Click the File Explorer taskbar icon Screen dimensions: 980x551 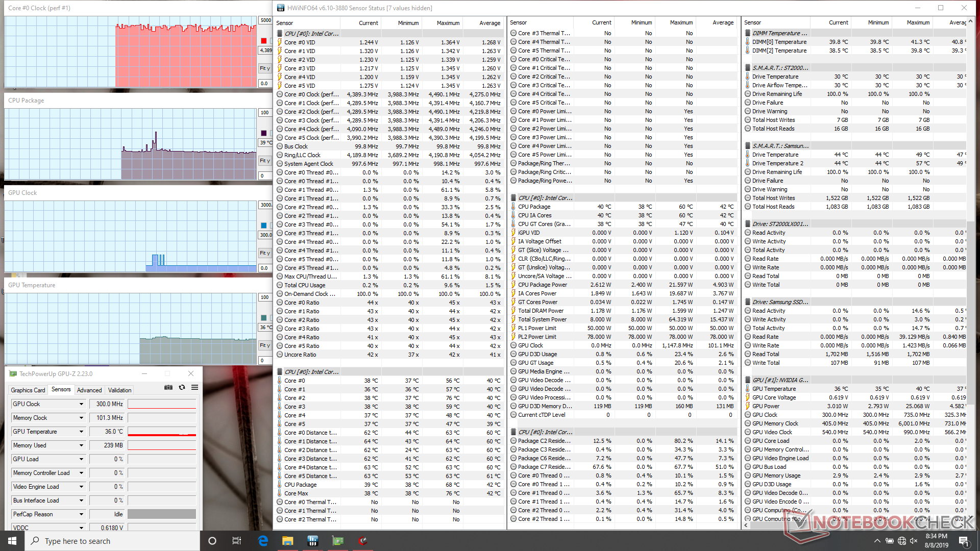[288, 541]
